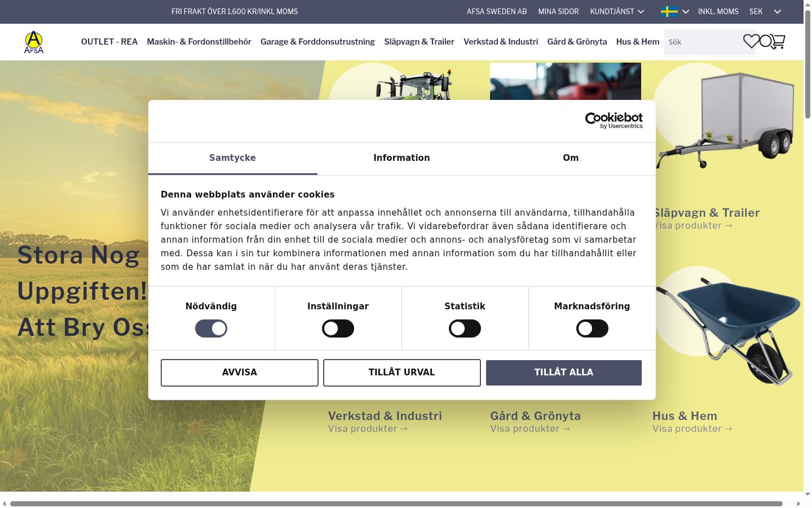Select the Samtycke tab

click(x=232, y=158)
